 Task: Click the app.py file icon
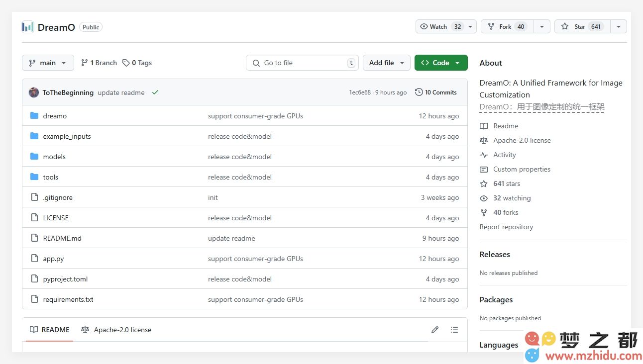pyautogui.click(x=34, y=259)
